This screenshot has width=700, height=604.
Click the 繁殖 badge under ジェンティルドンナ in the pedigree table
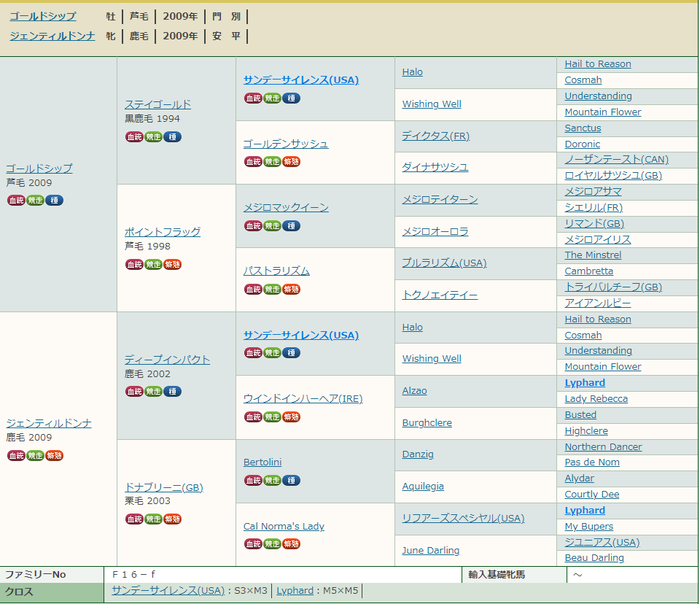pyautogui.click(x=54, y=456)
